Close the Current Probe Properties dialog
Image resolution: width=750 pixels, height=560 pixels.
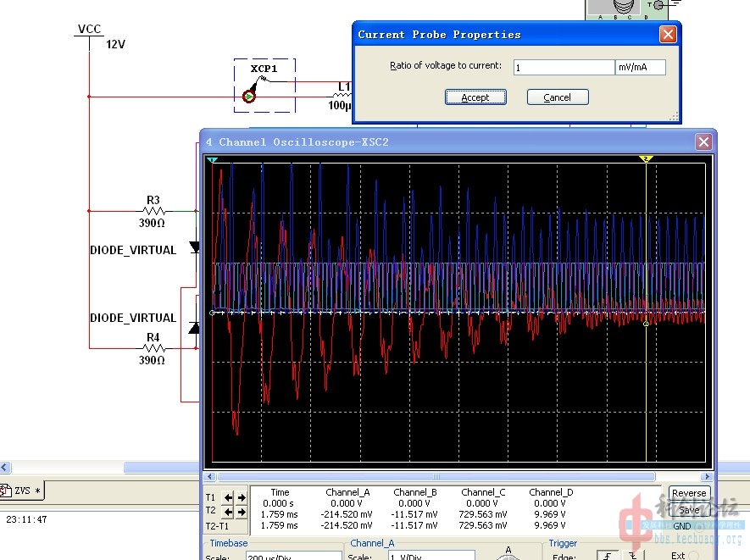coord(668,35)
